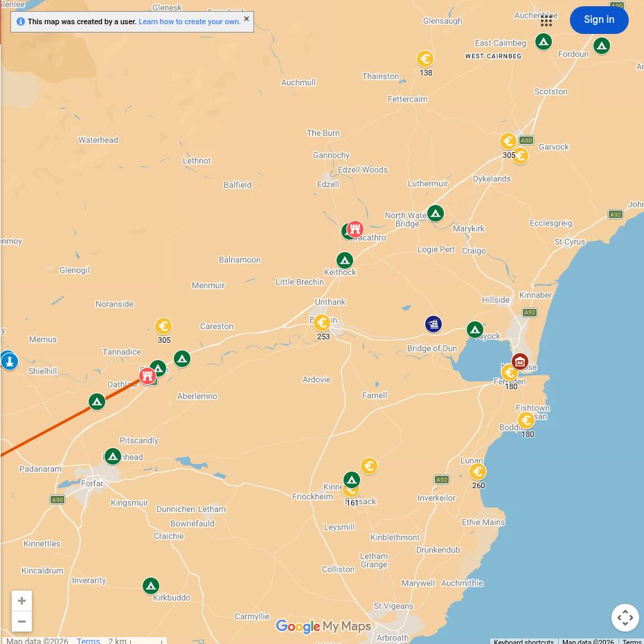Click the Sign in button
The width and height of the screenshot is (644, 644).
pos(599,19)
